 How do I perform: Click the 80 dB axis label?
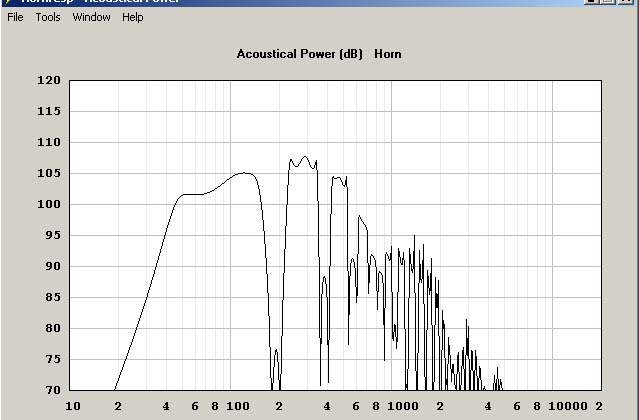click(53, 328)
